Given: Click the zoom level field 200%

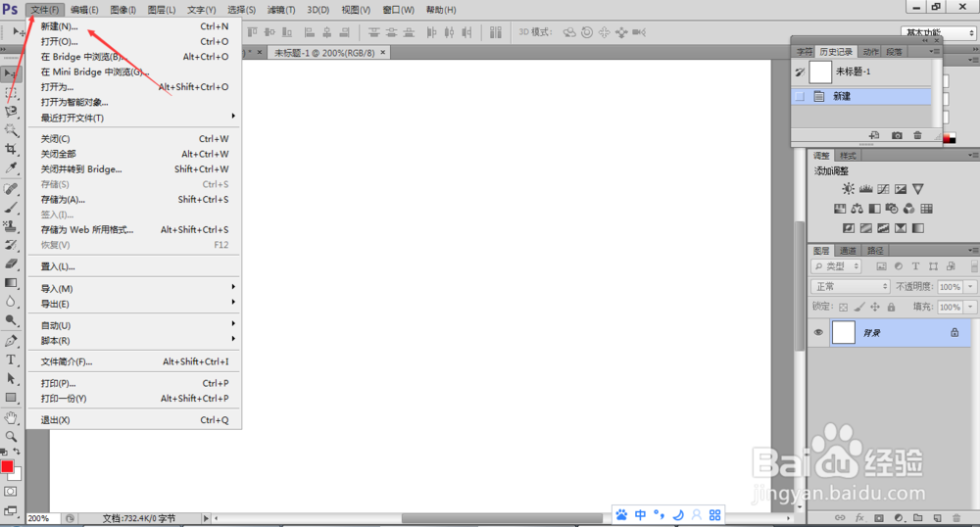Looking at the screenshot, I should tap(42, 518).
